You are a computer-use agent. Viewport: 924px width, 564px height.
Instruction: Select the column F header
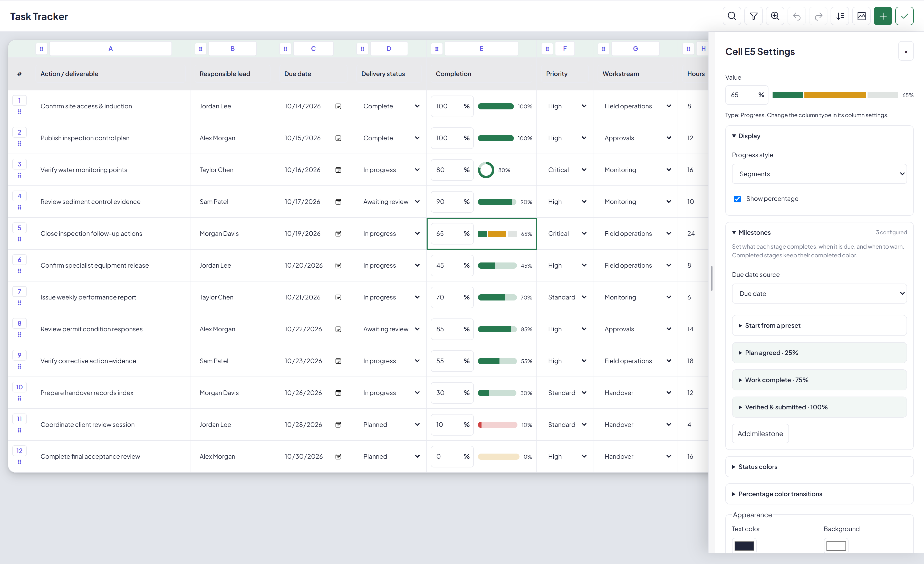[x=565, y=49]
